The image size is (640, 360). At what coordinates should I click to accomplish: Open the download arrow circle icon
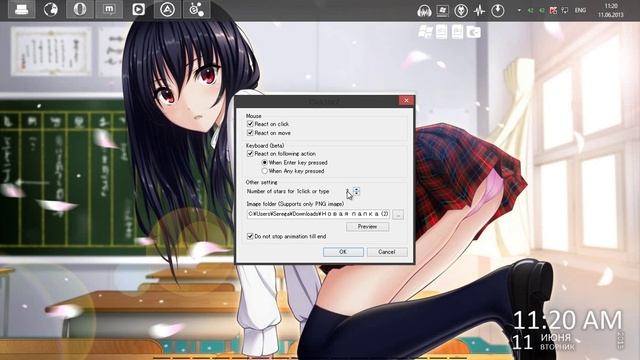(x=498, y=11)
